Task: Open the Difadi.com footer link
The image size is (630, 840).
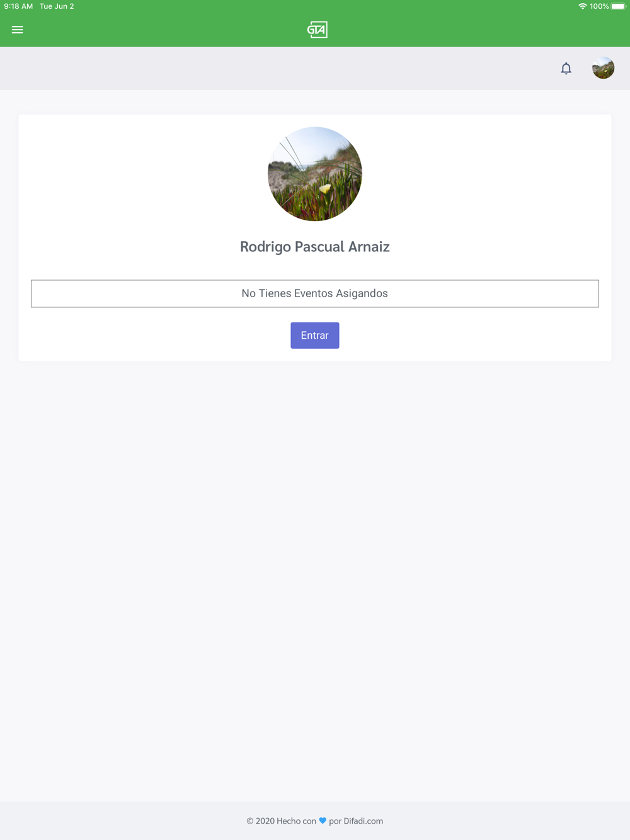Action: pos(363,821)
